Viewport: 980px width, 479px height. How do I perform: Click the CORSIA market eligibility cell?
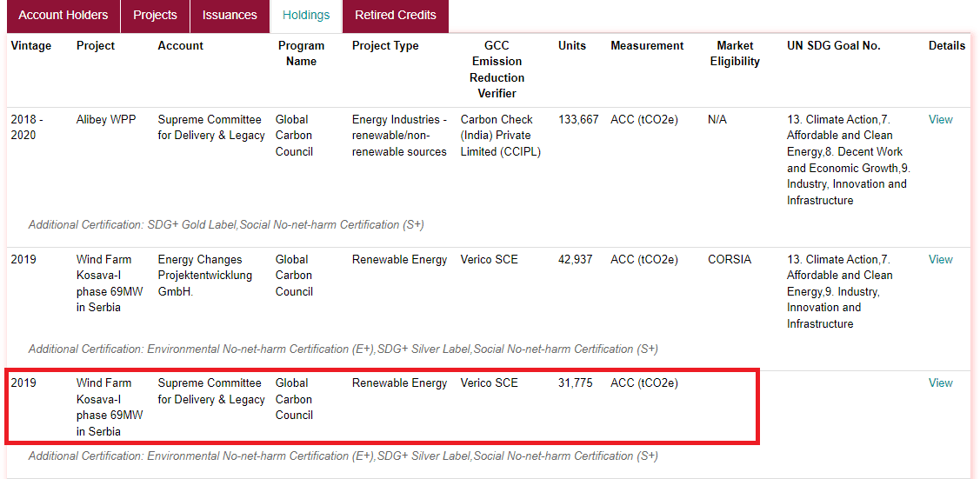pyautogui.click(x=729, y=260)
